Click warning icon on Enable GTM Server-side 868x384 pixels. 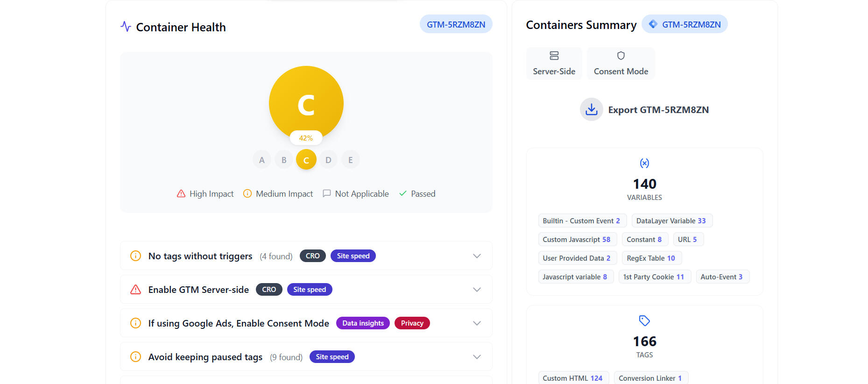(135, 289)
